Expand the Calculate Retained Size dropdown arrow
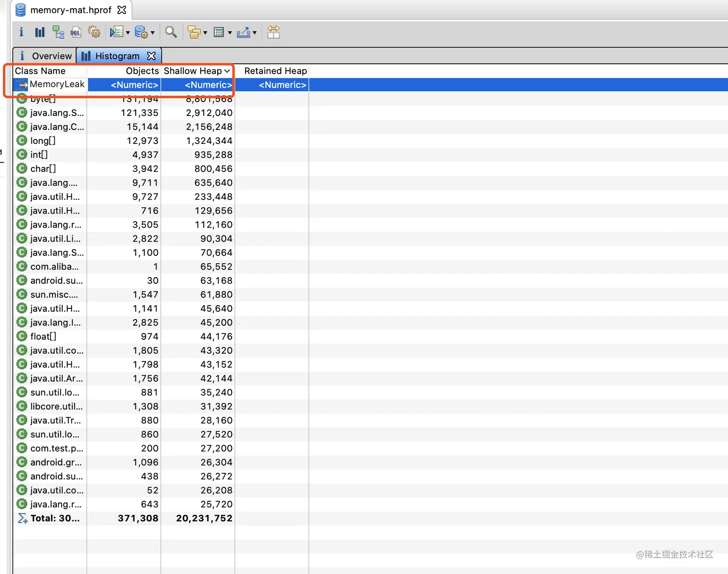Viewport: 728px width, 574px height. point(230,33)
